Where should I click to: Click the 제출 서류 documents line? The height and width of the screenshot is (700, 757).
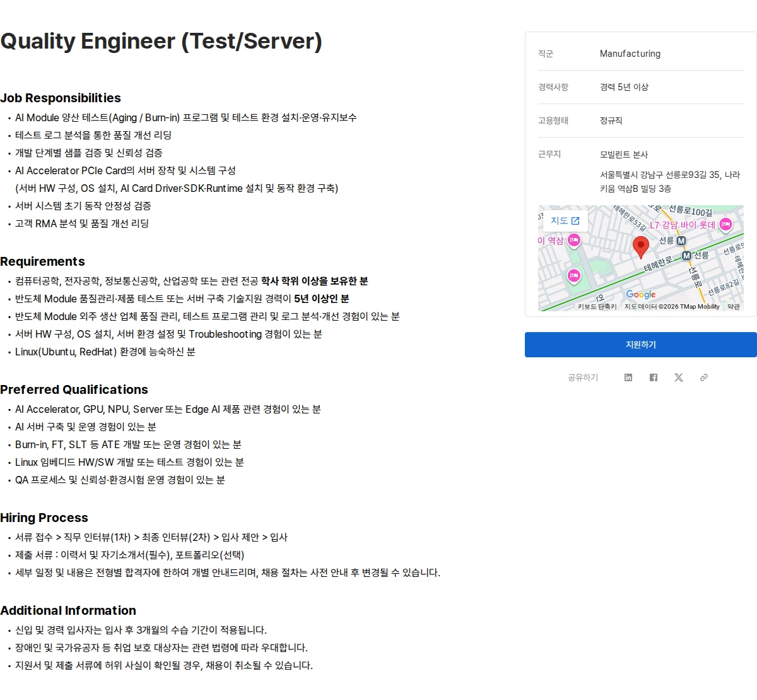pos(129,555)
